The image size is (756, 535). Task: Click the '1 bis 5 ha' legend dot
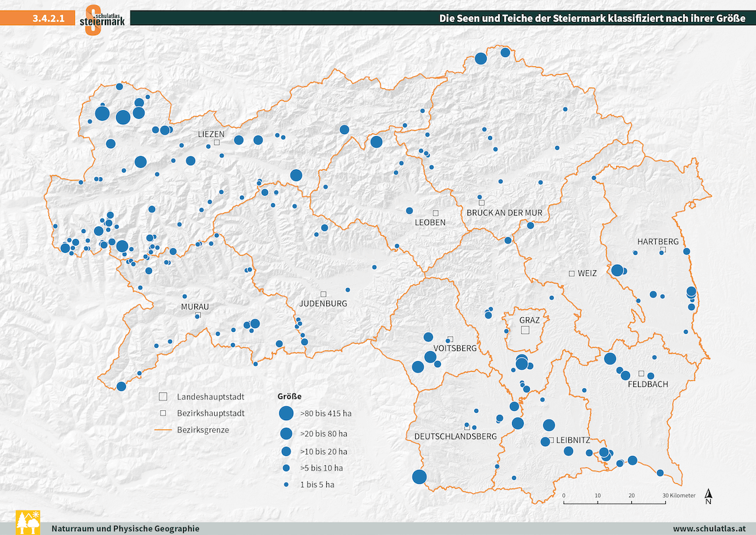286,485
